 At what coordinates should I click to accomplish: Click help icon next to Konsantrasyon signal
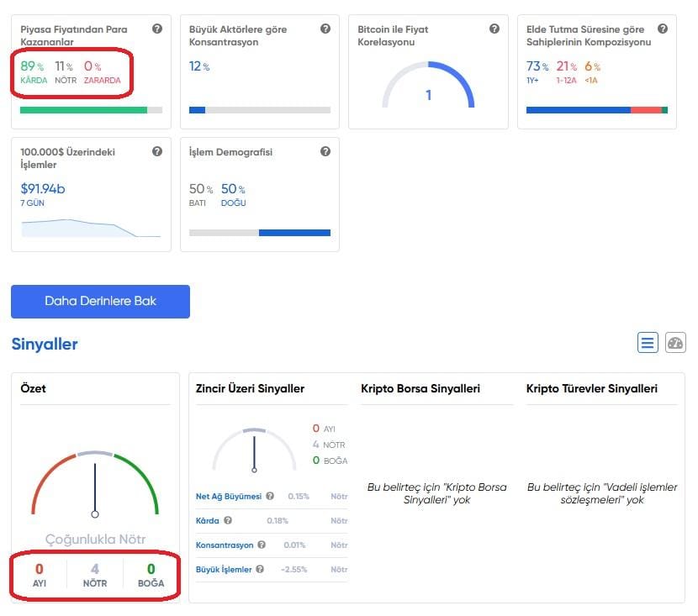262,545
